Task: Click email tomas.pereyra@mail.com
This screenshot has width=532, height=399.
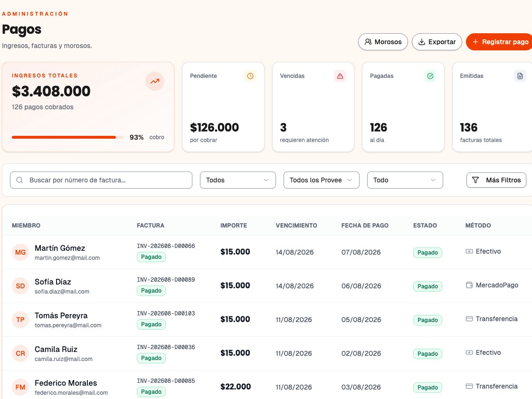Action: pos(68,325)
